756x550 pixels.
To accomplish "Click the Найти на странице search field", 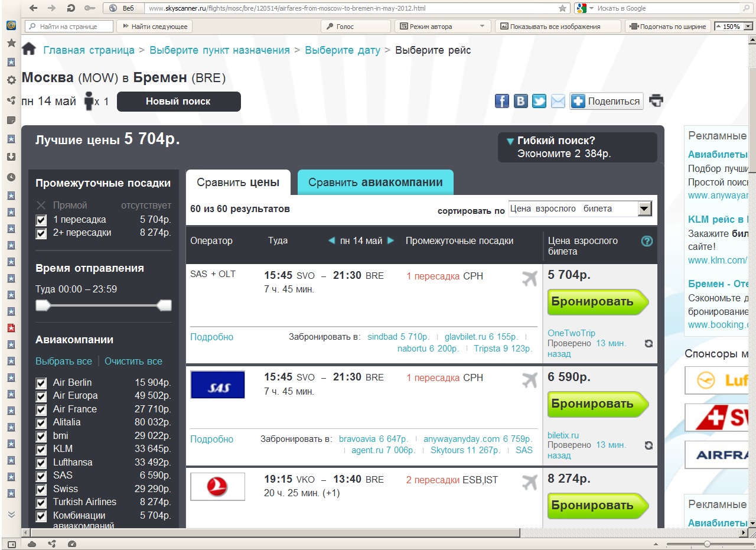I will pos(69,27).
